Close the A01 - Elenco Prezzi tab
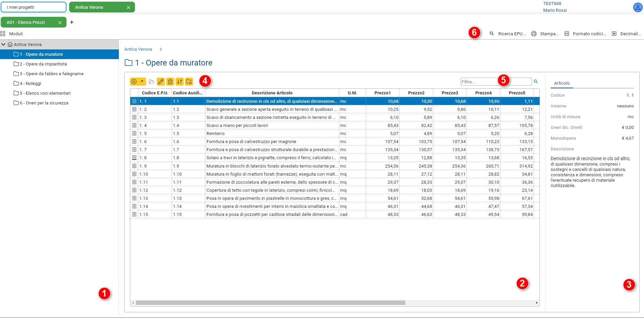 point(60,22)
